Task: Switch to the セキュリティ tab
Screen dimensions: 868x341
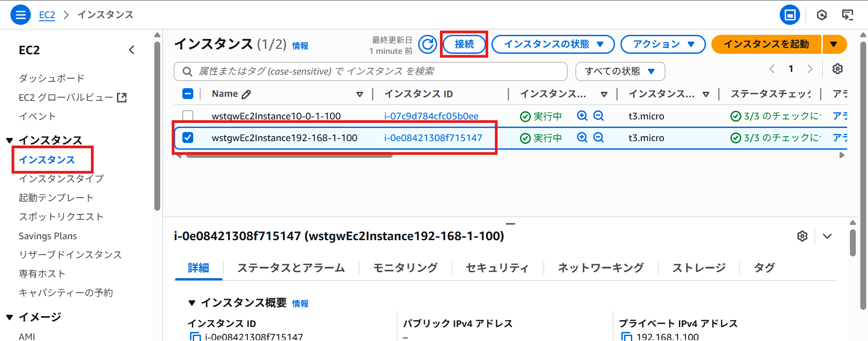Action: [x=497, y=268]
